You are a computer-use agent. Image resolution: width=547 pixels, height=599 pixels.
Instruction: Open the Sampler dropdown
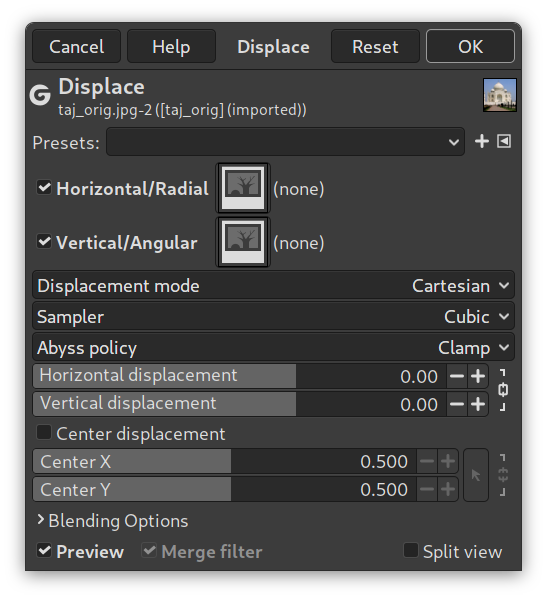[x=274, y=316]
